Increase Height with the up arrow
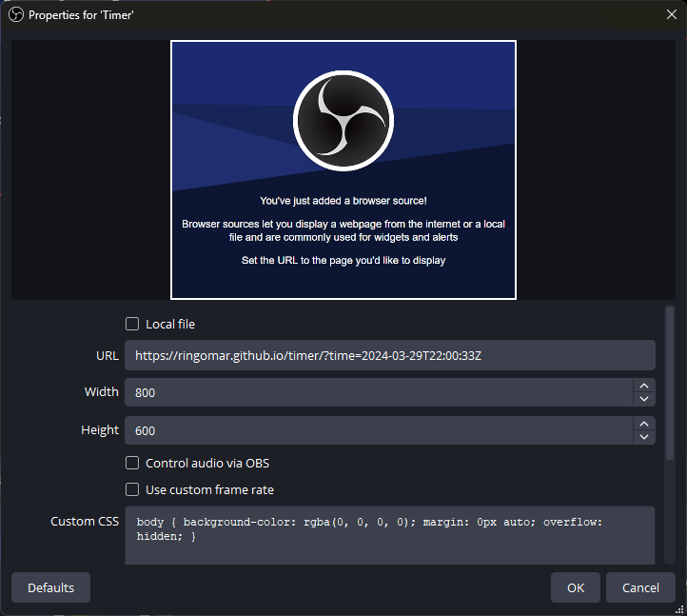The image size is (687, 616). pos(644,424)
